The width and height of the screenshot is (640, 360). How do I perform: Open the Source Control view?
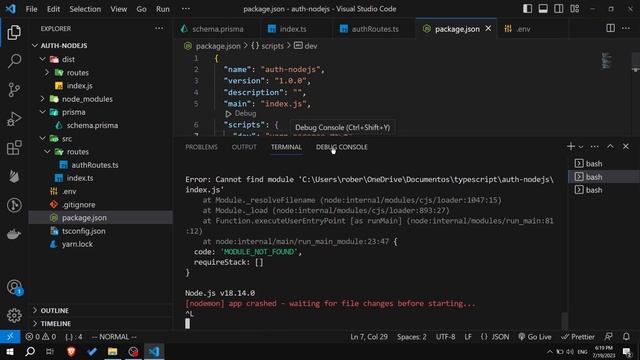(14, 89)
